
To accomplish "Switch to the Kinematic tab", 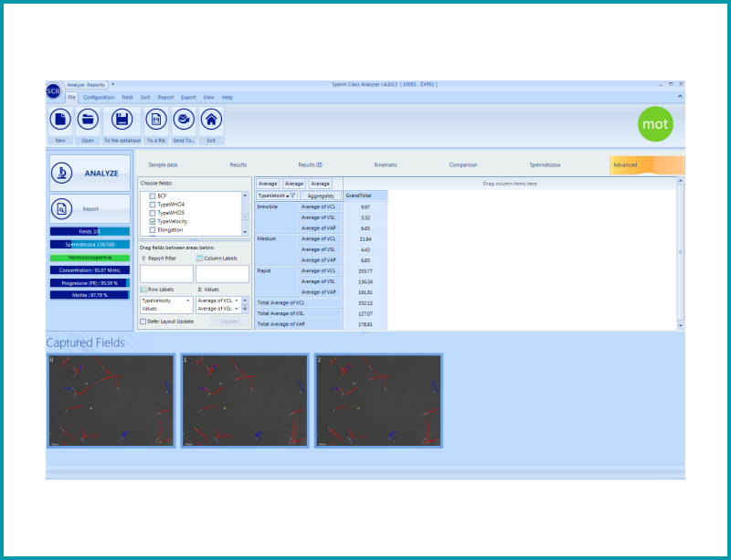I will [x=386, y=165].
